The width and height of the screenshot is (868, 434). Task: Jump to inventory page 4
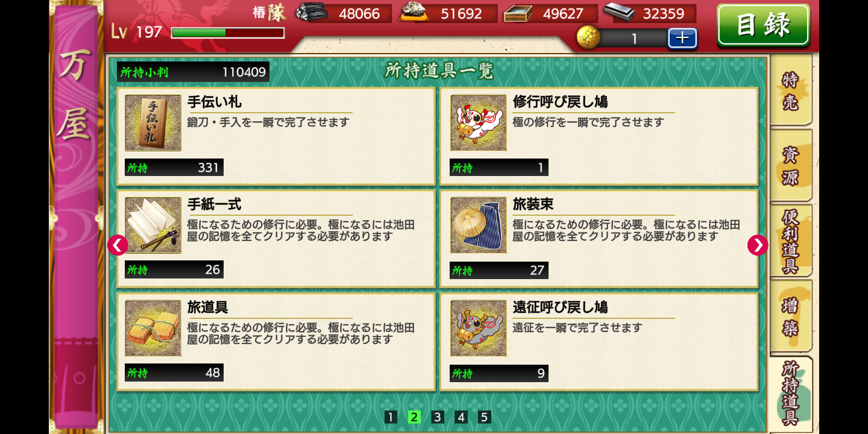click(x=461, y=417)
